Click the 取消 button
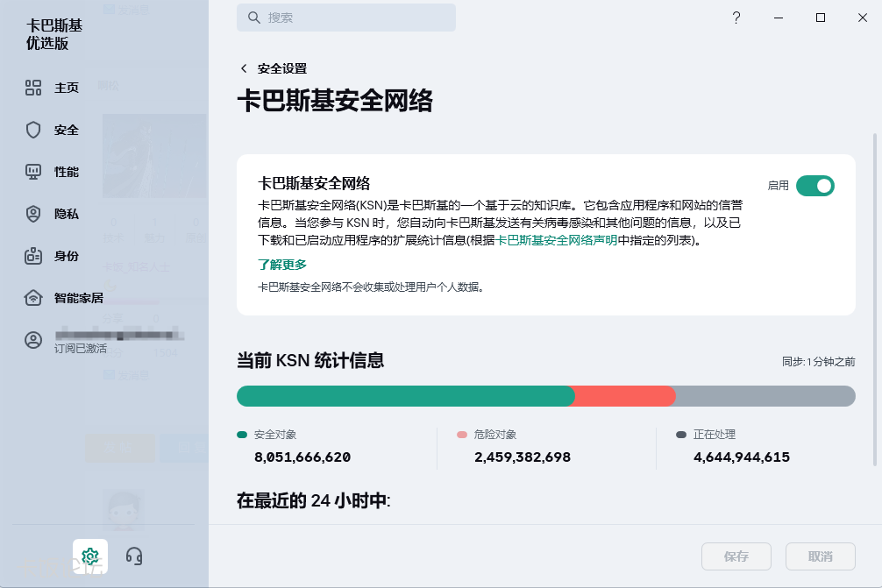This screenshot has height=588, width=882. click(x=821, y=556)
